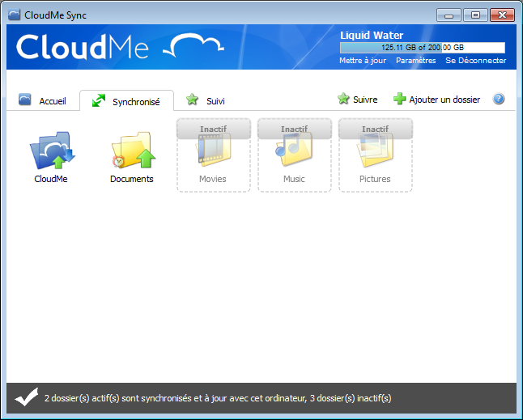Screen dimensions: 523x420
Task: Click the Mettre à jour link
Action: tap(363, 61)
